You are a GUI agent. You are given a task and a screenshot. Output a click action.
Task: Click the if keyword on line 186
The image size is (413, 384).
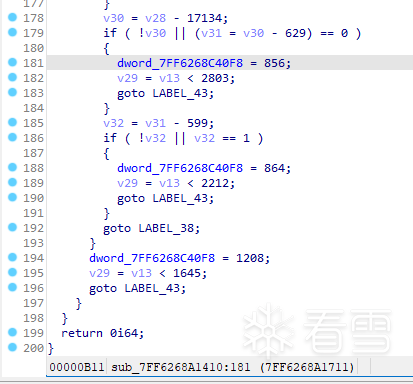point(110,138)
